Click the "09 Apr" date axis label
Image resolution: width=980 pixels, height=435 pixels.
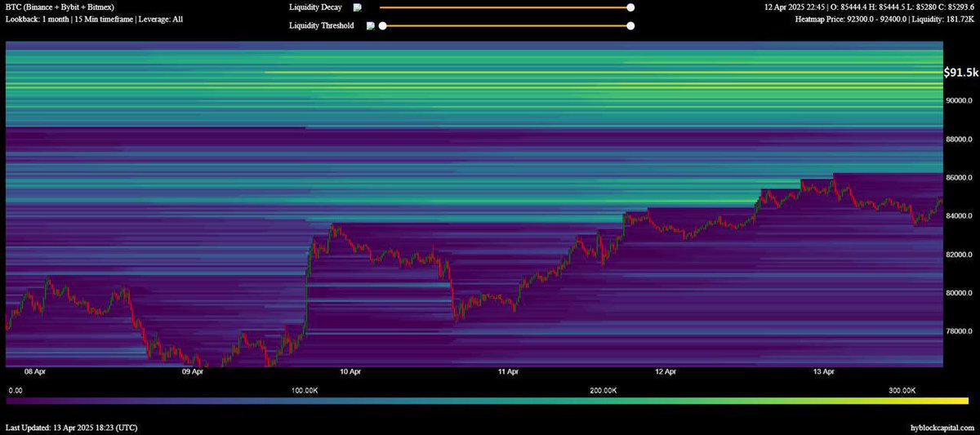point(192,371)
